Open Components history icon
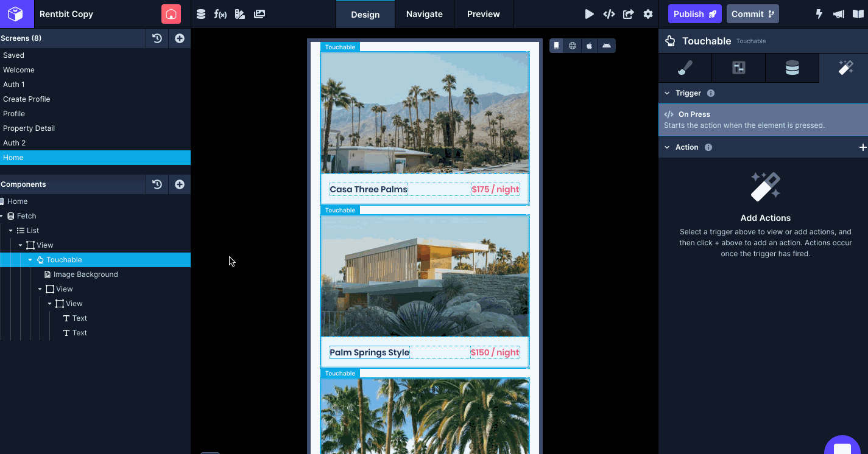 point(157,184)
